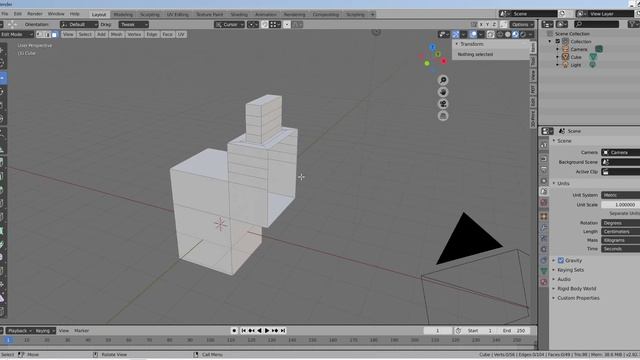Switch to wireframe viewport shading
640x360 pixels.
click(500, 35)
